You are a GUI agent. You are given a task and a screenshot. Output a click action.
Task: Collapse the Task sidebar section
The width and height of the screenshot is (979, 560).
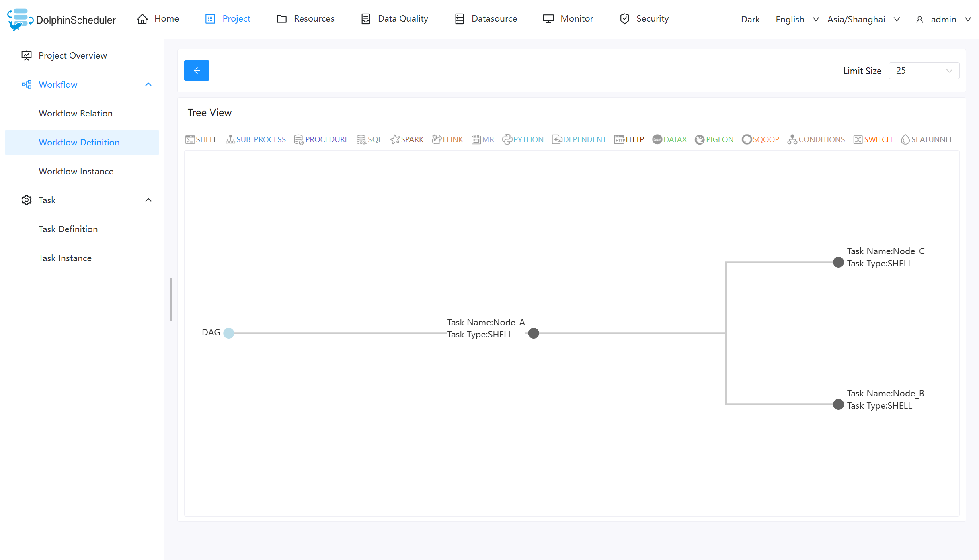click(x=148, y=200)
